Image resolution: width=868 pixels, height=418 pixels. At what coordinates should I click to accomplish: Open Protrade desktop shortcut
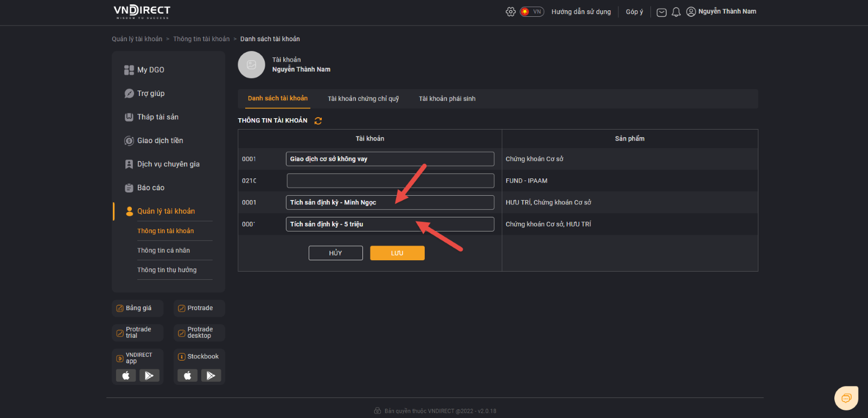click(199, 333)
